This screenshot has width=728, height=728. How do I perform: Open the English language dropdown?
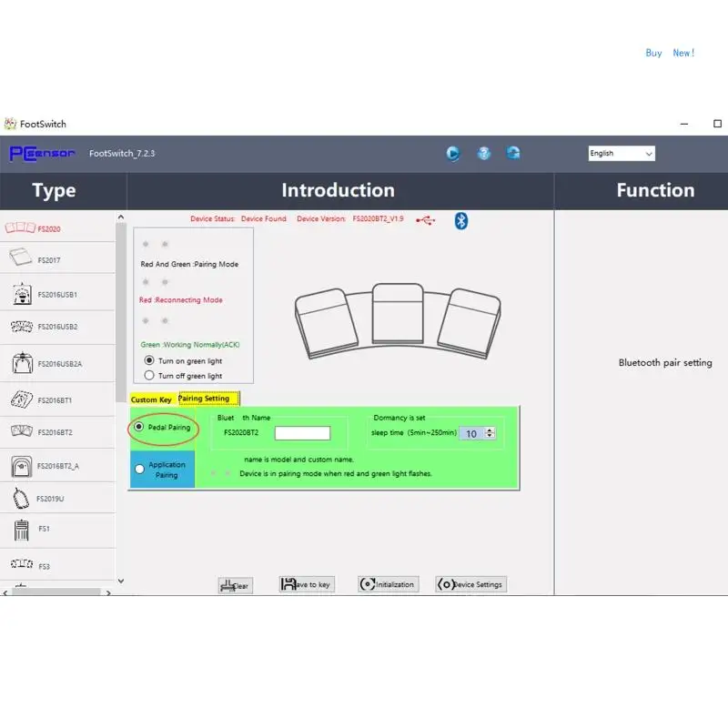(x=622, y=153)
